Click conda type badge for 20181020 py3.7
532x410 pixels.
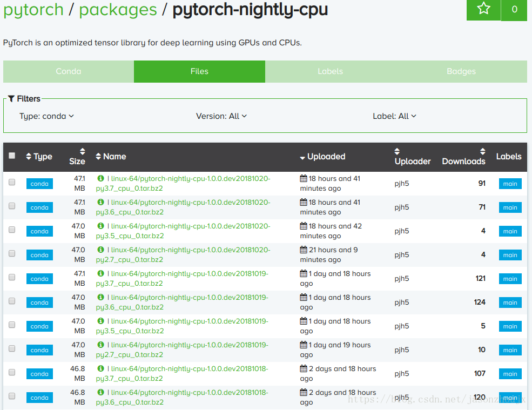coord(39,184)
